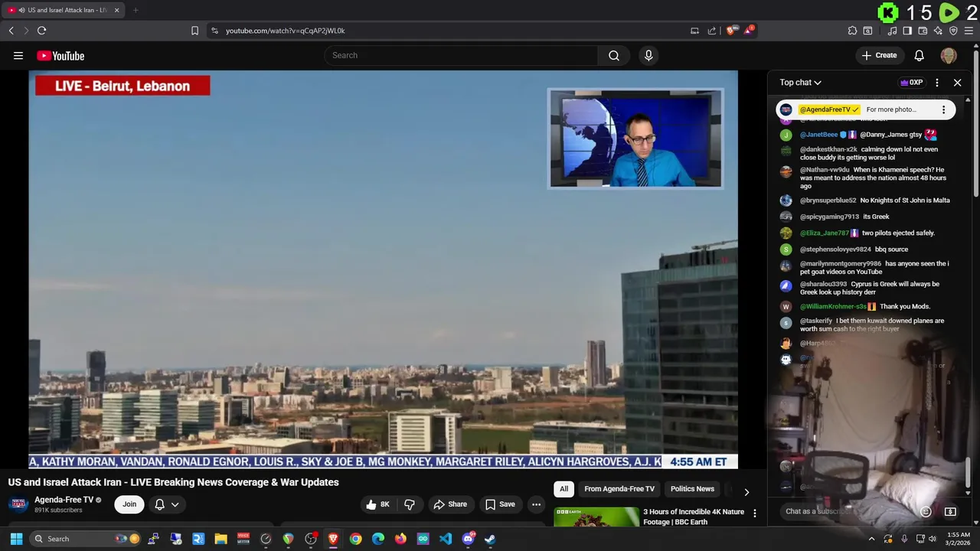Viewport: 980px width, 551px height.
Task: Click Agenda-Free TV channel avatar
Action: [18, 504]
